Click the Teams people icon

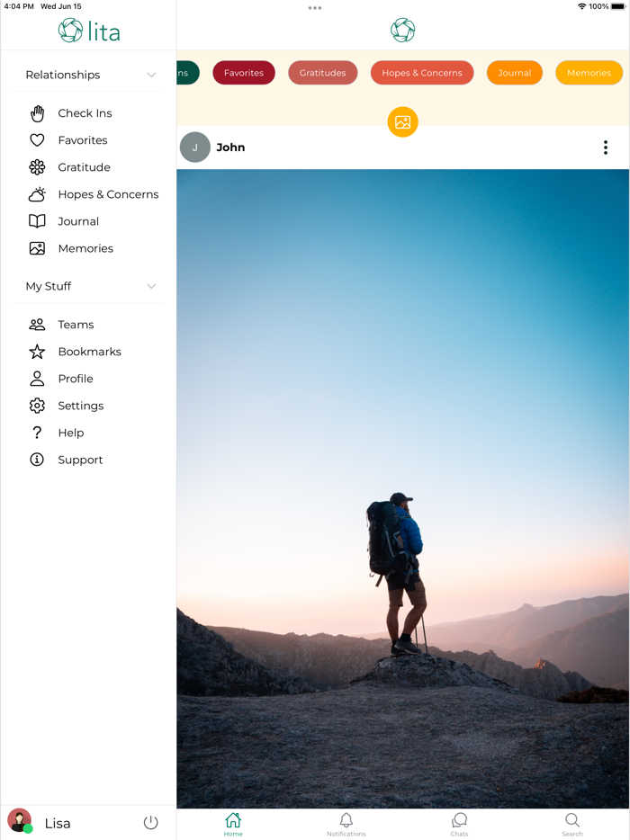[x=37, y=325]
